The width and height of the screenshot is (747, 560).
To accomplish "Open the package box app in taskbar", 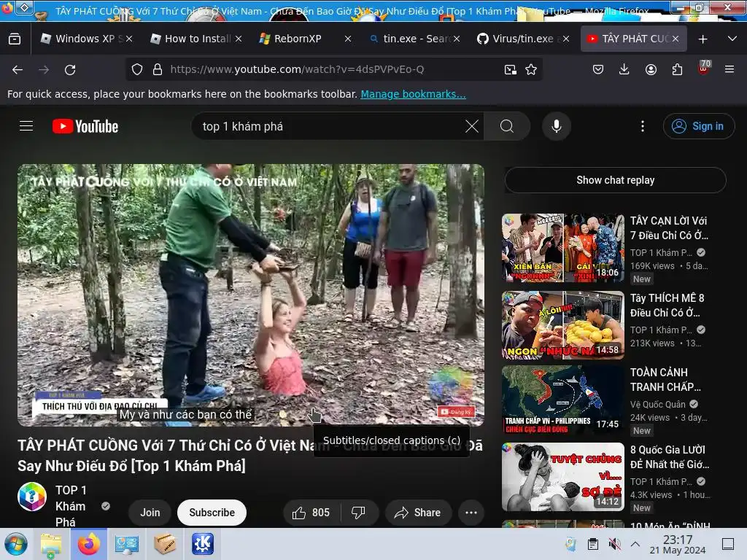I will click(x=165, y=544).
